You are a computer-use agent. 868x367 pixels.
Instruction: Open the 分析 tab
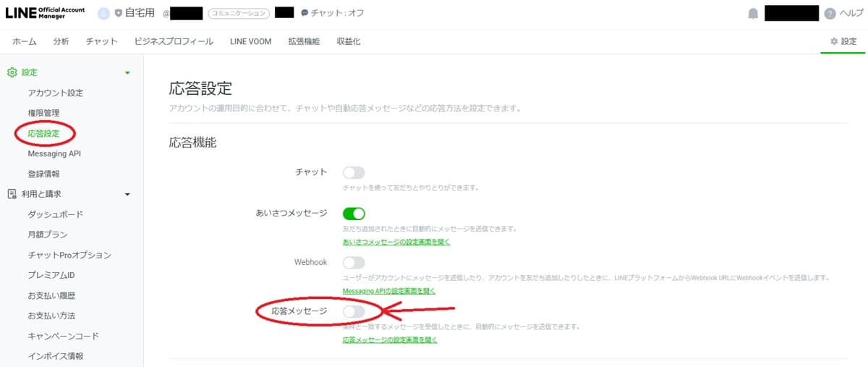tap(61, 42)
